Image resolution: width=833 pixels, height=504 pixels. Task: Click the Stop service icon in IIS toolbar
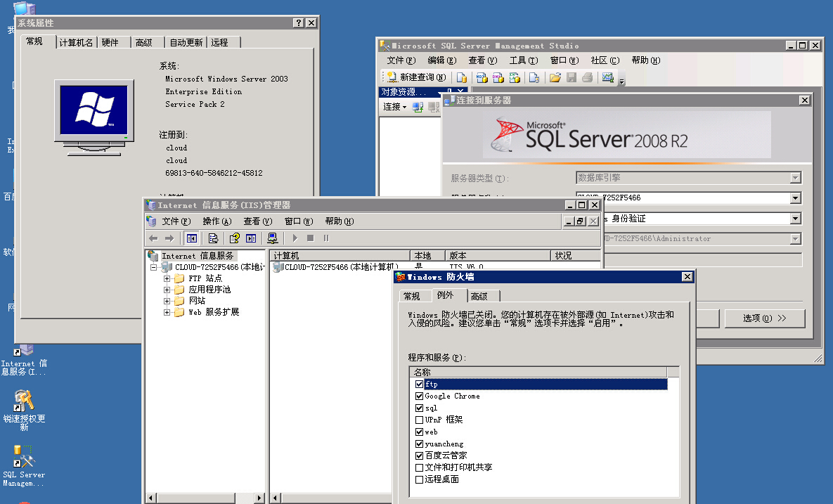click(x=311, y=238)
